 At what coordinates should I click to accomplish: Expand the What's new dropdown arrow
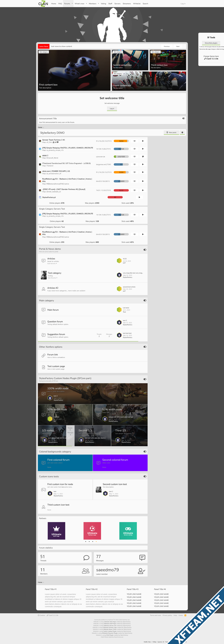[86, 4]
